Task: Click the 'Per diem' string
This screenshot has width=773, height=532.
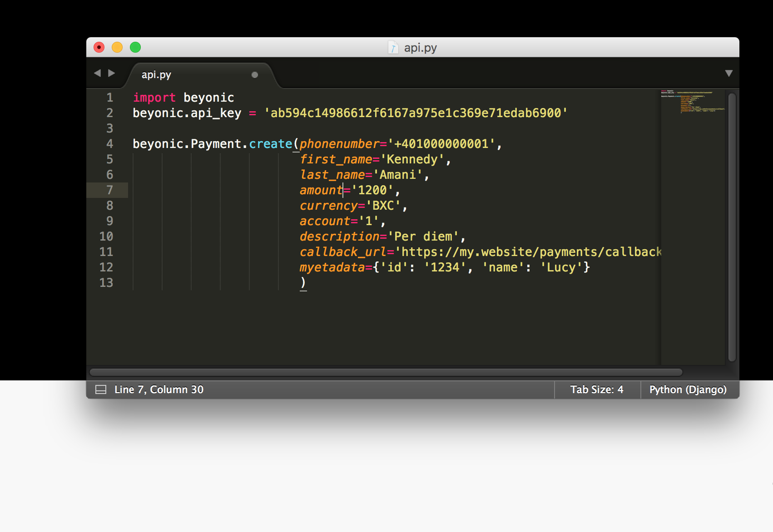Action: tap(423, 236)
